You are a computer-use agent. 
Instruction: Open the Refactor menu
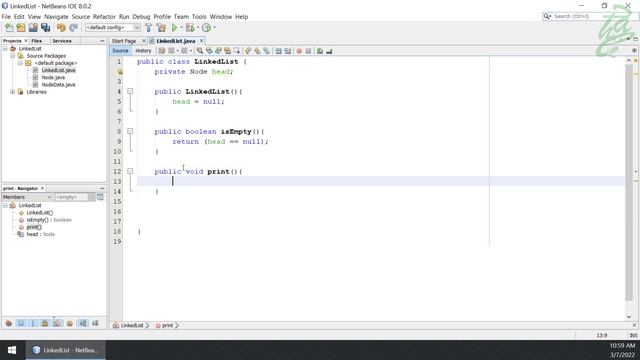tap(104, 17)
